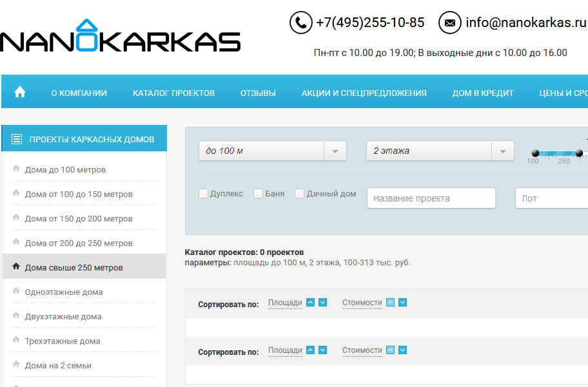
Task: Open the area dropdown showing до 100 м
Action: 272,151
